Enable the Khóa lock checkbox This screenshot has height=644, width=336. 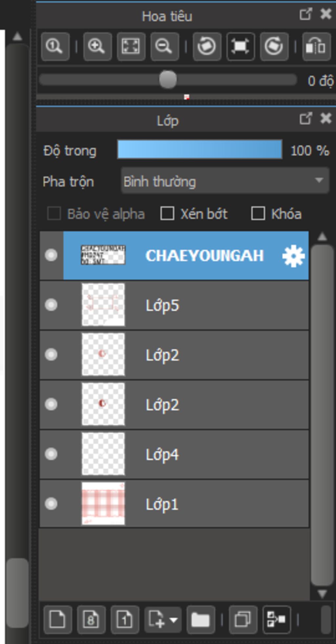click(258, 214)
